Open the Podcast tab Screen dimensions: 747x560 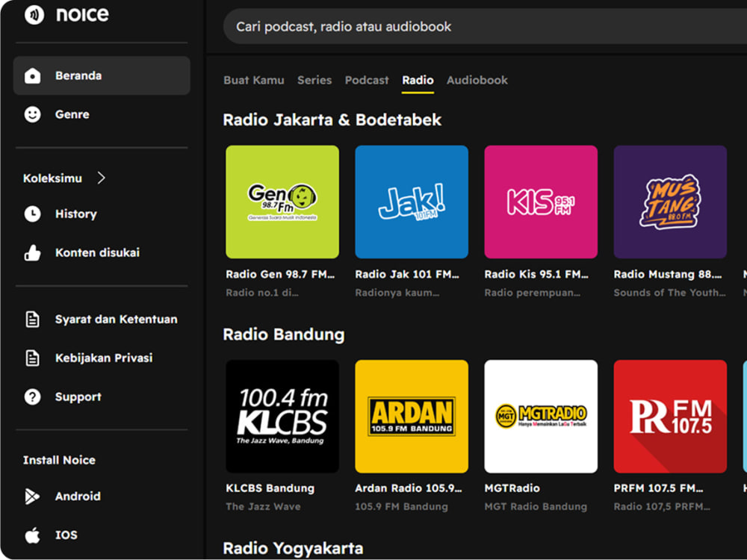367,80
